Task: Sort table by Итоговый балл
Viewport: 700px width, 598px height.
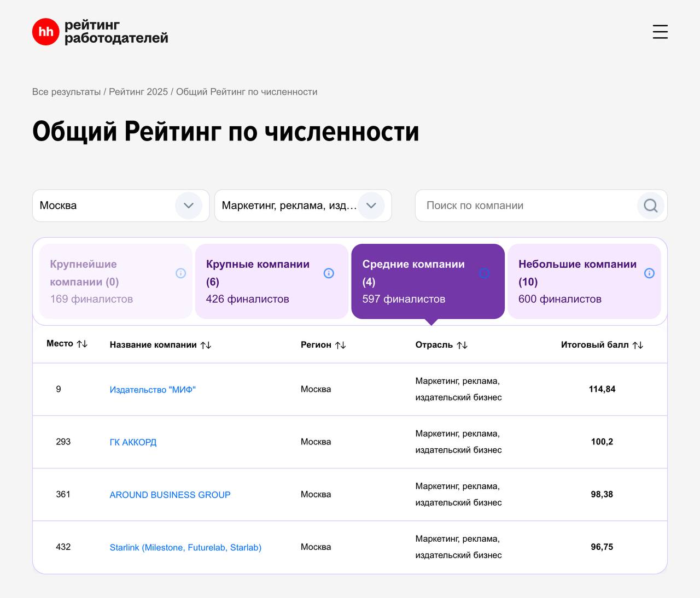Action: pos(638,345)
